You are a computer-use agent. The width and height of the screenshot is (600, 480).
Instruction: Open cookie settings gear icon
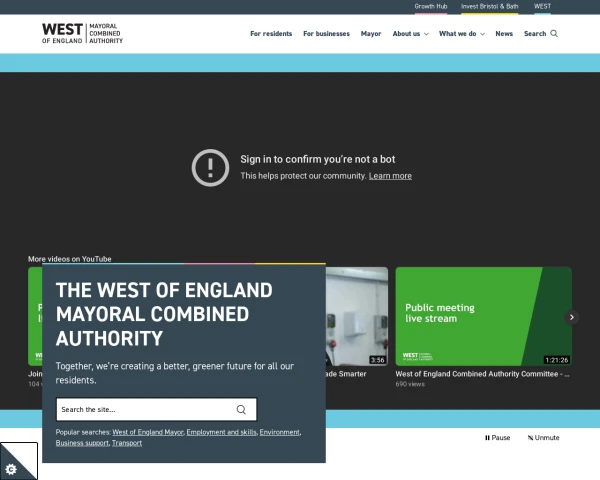11,469
